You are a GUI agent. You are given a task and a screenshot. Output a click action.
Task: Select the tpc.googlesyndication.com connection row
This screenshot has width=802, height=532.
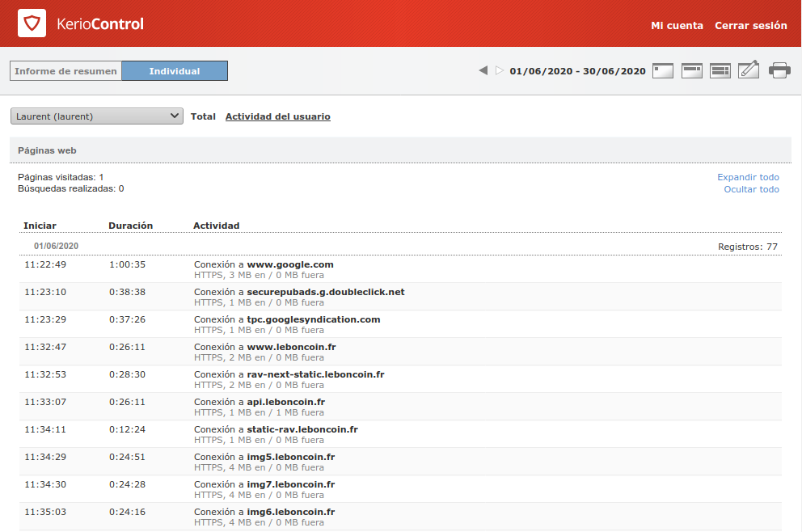click(x=400, y=325)
